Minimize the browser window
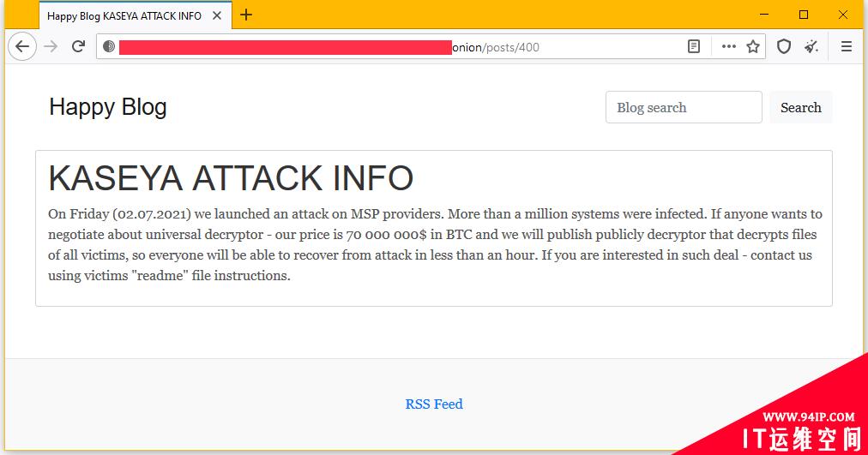 [764, 15]
